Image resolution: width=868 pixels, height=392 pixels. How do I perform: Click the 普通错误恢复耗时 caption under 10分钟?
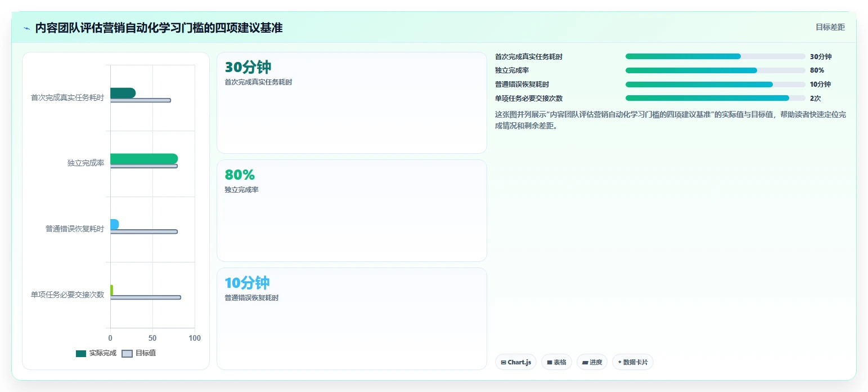(251, 298)
